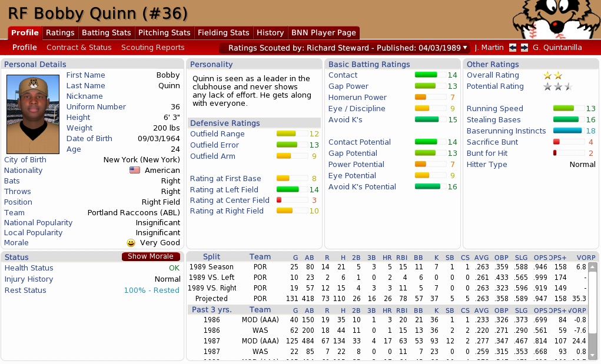Click the Portland Raccoons (ABL) team name
Image resolution: width=601 pixels, height=364 pixels.
point(134,213)
